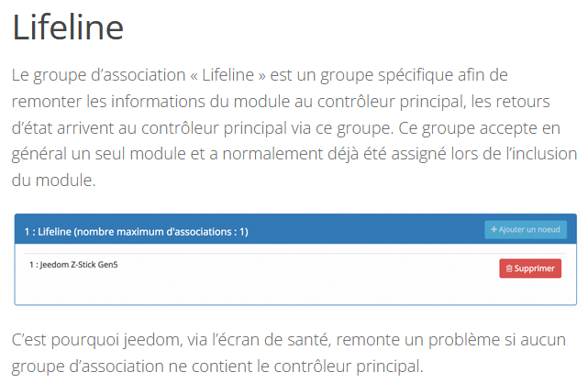Click the trash icon on Supprimer
The height and width of the screenshot is (383, 588).
pyautogui.click(x=508, y=268)
